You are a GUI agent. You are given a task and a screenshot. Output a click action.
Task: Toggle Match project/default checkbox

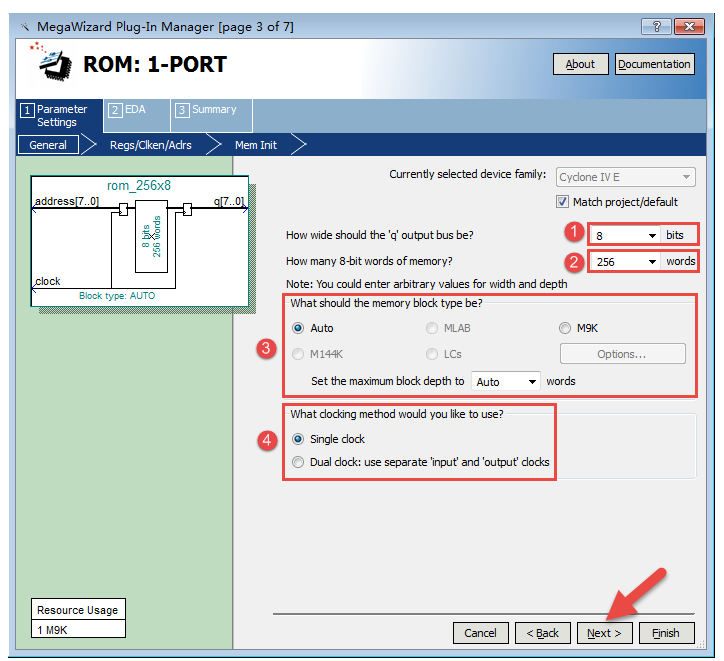coord(562,202)
